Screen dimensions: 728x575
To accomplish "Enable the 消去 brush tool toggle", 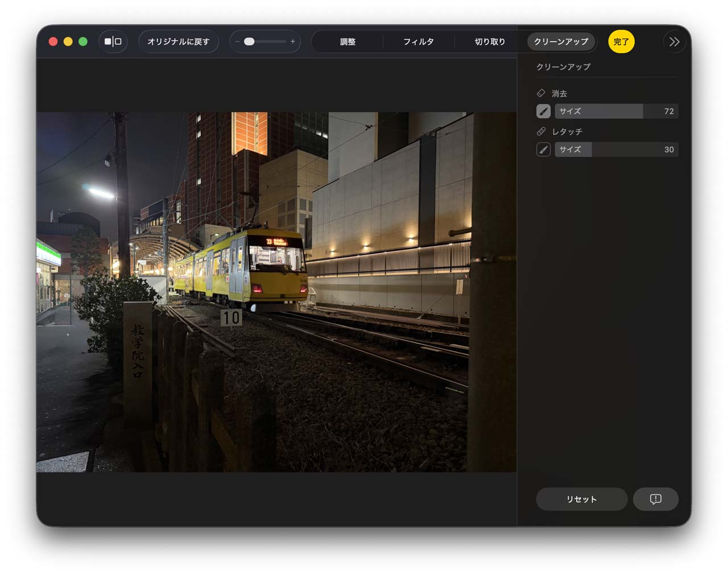I will 543,111.
